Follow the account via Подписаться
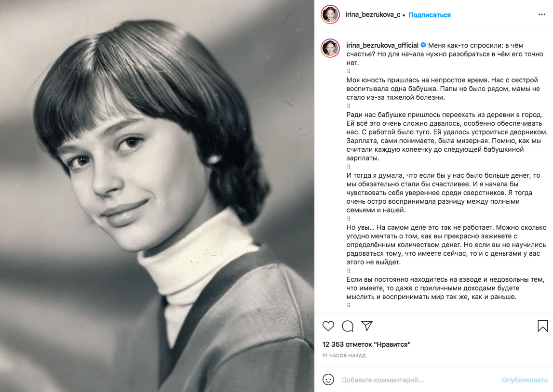Screen dimensions: 553x392 [430, 15]
